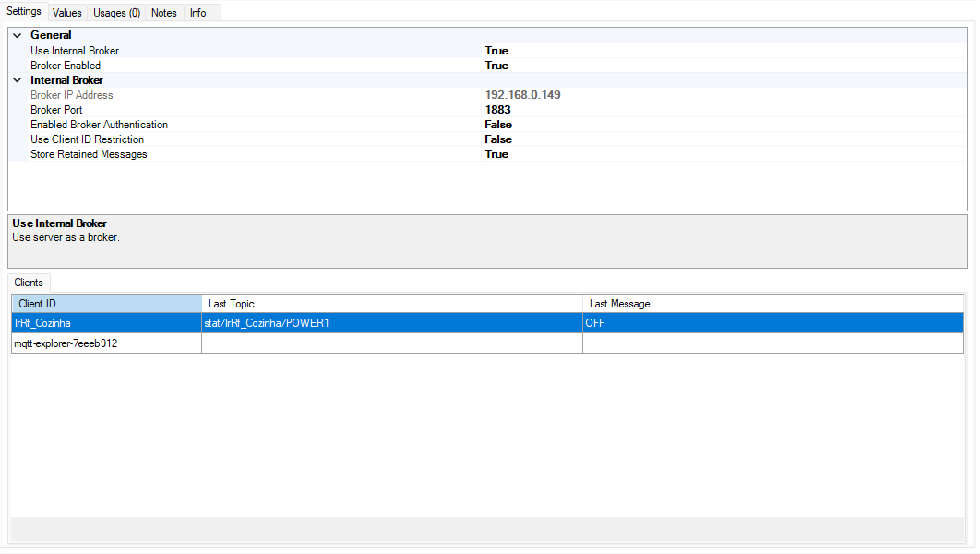Toggle Enabled Broker Authentication False value
Viewport: 980px width, 554px height.
tap(498, 125)
